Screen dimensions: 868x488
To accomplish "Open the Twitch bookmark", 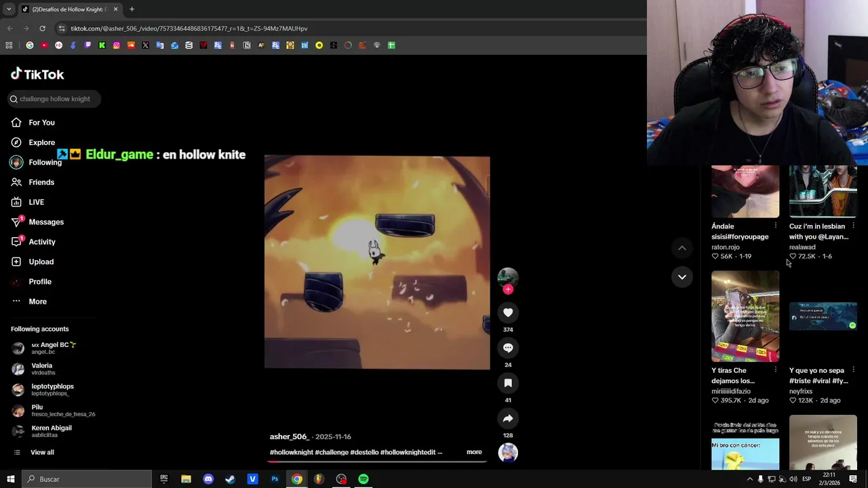I will 87,45.
